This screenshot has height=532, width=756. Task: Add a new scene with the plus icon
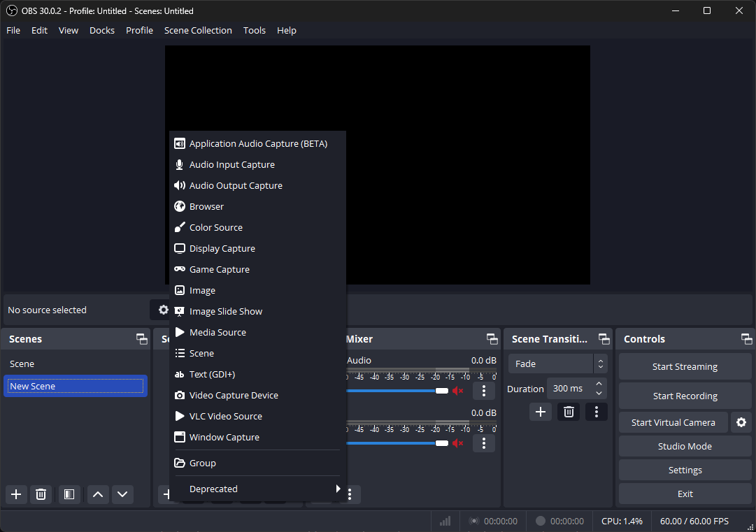(x=15, y=494)
